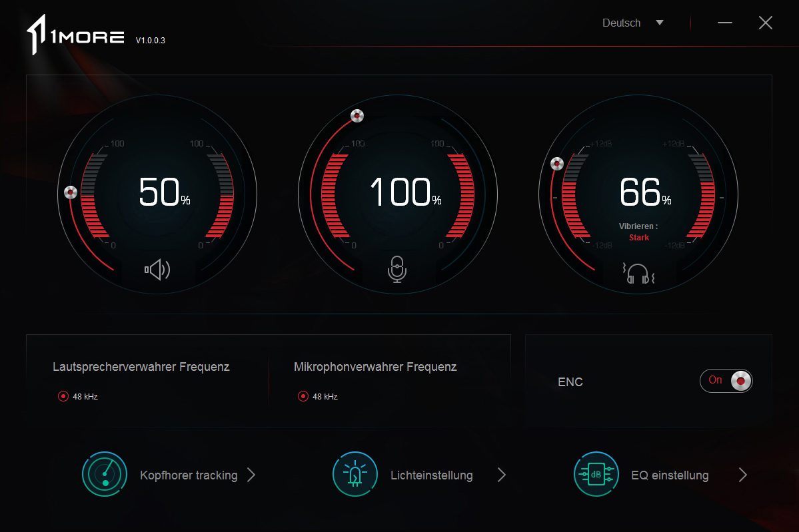Select 48 kHz for Mikrophonverwahrer Frequenz

[x=303, y=396]
